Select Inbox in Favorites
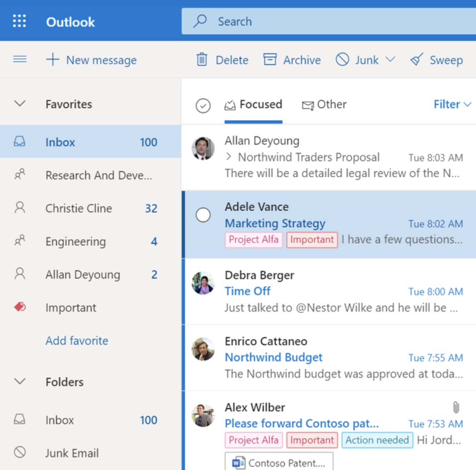476x470 pixels. coord(90,142)
